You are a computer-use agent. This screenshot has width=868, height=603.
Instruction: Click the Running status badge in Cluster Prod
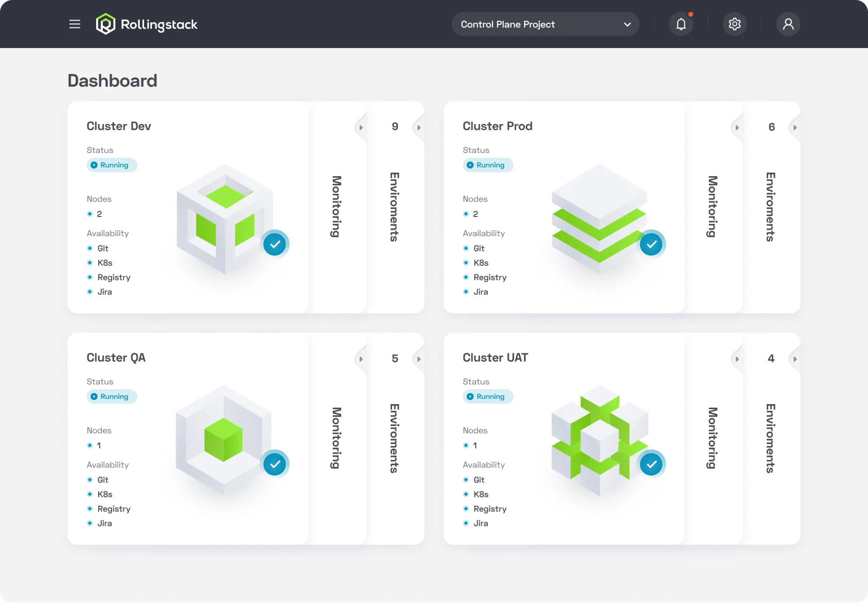pyautogui.click(x=488, y=165)
